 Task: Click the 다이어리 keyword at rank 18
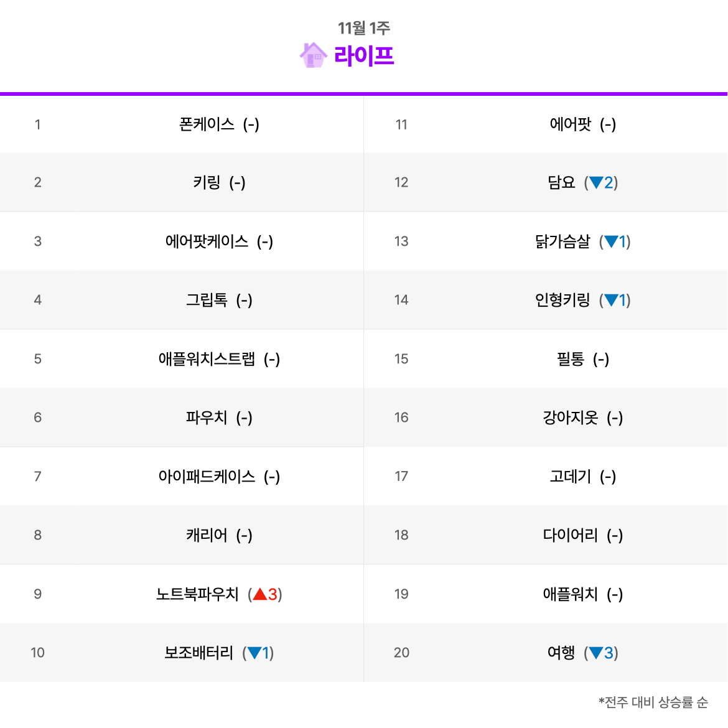pos(570,535)
